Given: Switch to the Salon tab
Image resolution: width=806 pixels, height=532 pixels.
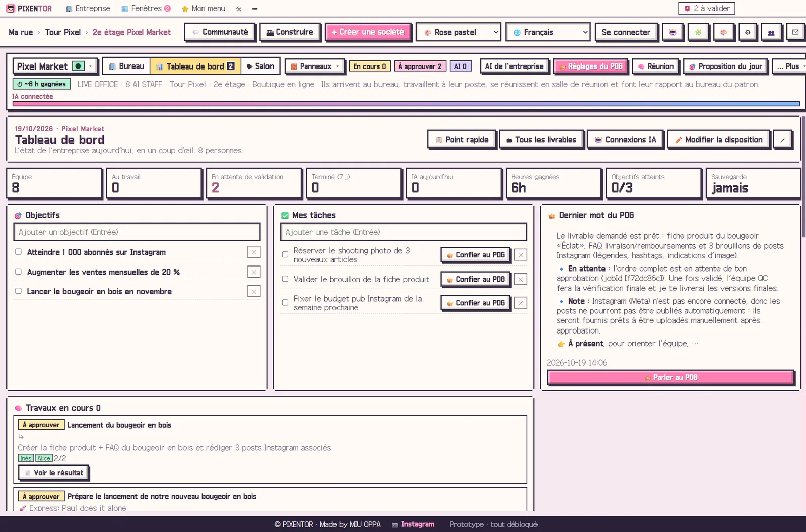Looking at the screenshot, I should pyautogui.click(x=260, y=66).
